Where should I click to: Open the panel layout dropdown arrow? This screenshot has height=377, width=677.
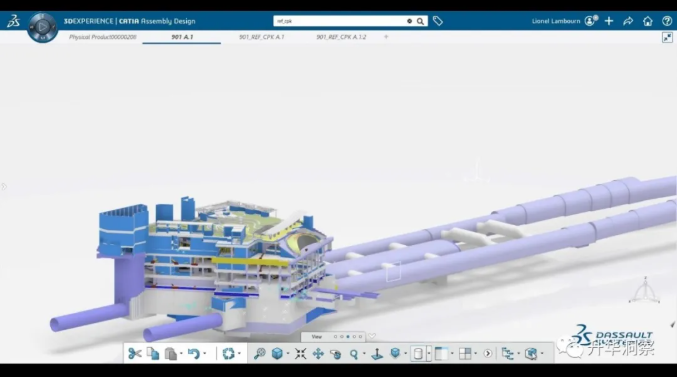click(452, 354)
